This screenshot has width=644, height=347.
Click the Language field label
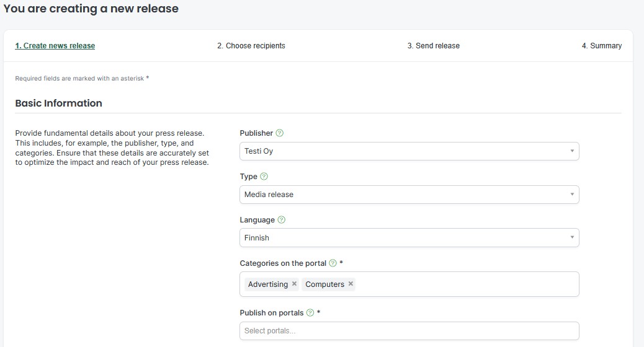click(x=257, y=220)
